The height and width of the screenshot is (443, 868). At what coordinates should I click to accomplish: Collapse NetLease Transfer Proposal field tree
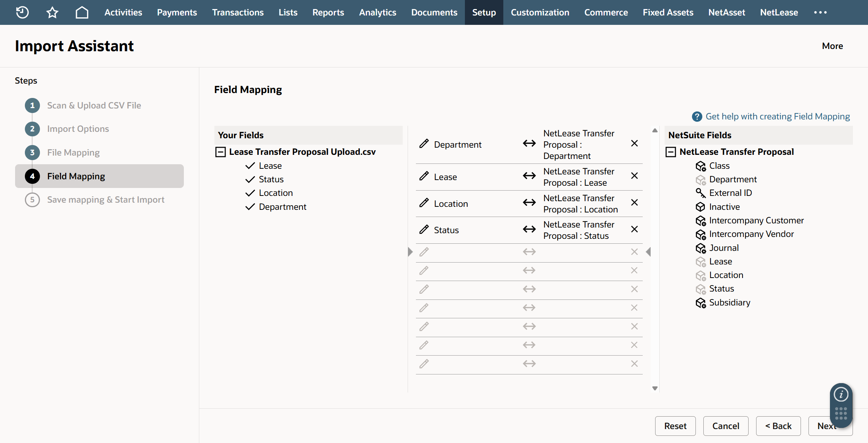click(671, 152)
